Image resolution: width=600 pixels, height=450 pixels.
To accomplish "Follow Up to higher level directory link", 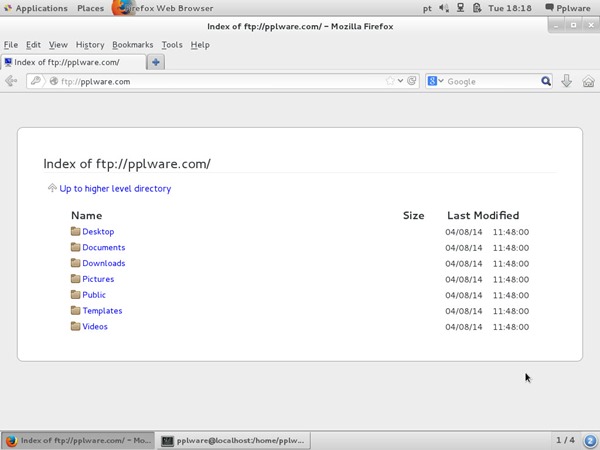I will [x=115, y=188].
